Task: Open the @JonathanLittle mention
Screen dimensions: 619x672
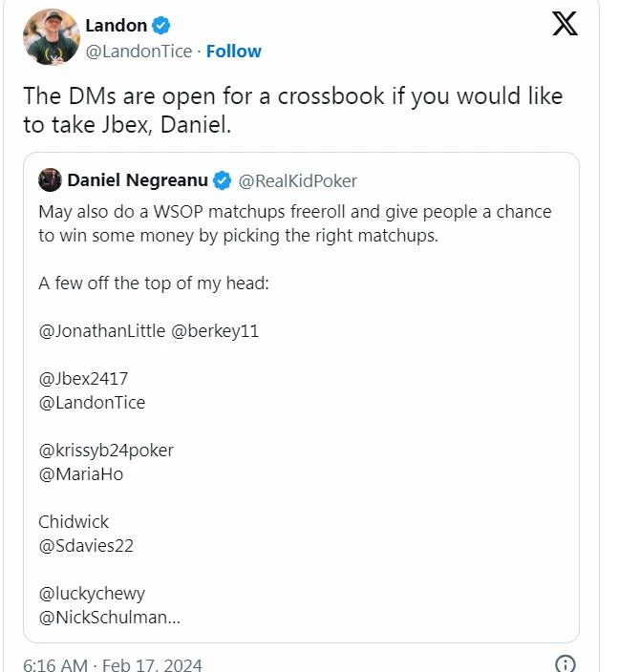Action: pyautogui.click(x=101, y=331)
